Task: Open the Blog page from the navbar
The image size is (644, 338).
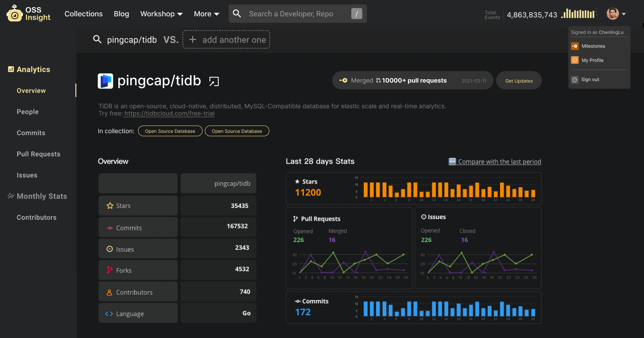Action: click(x=121, y=14)
